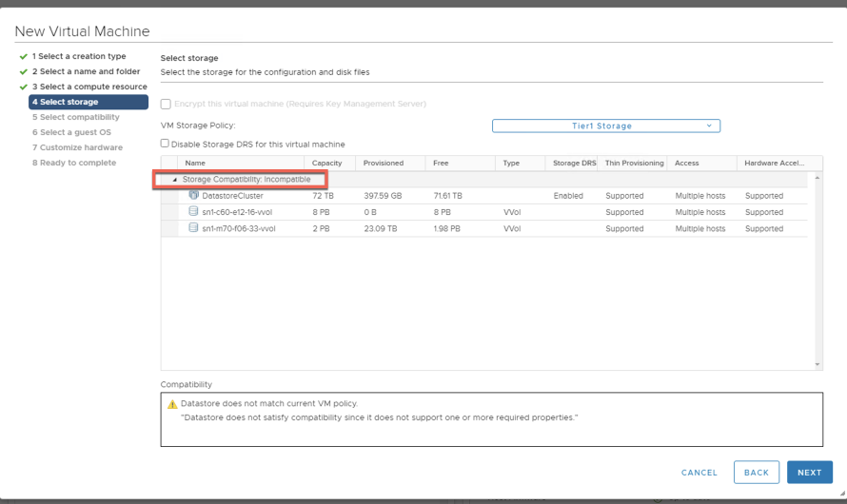The width and height of the screenshot is (847, 504).
Task: Click CANCEL to exit the wizard
Action: 699,473
